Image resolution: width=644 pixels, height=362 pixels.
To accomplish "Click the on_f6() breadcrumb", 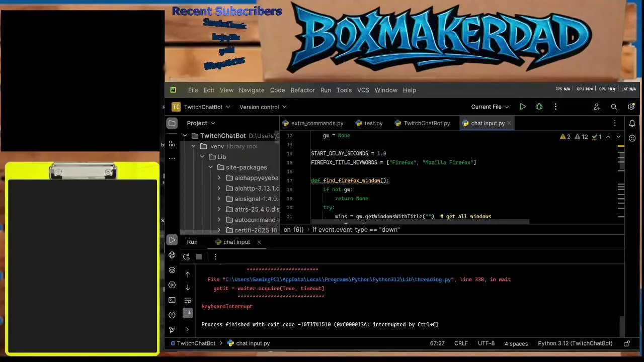I will (294, 230).
